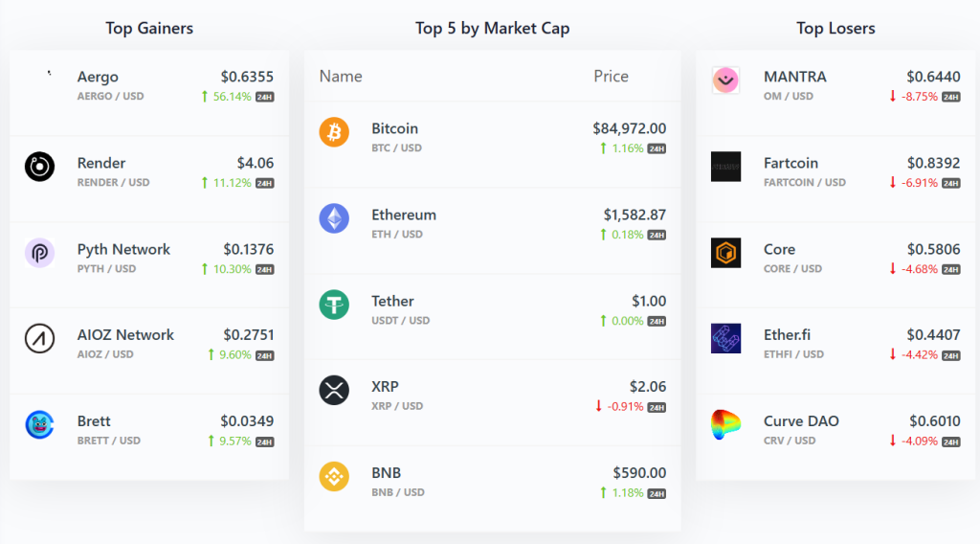Select the Tether green T icon
The image size is (980, 544).
(x=334, y=306)
